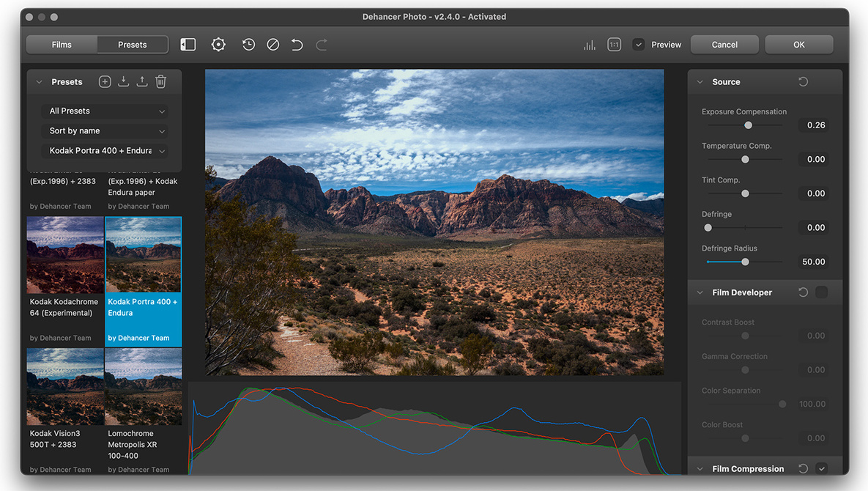This screenshot has height=491, width=868.
Task: Reset the Film Developer section
Action: (x=804, y=292)
